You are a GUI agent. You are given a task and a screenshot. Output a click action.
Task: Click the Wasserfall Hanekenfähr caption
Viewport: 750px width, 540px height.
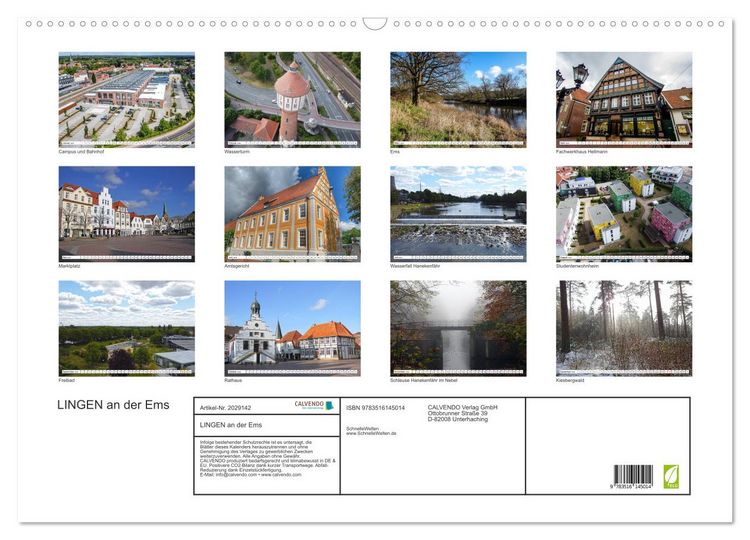415,266
